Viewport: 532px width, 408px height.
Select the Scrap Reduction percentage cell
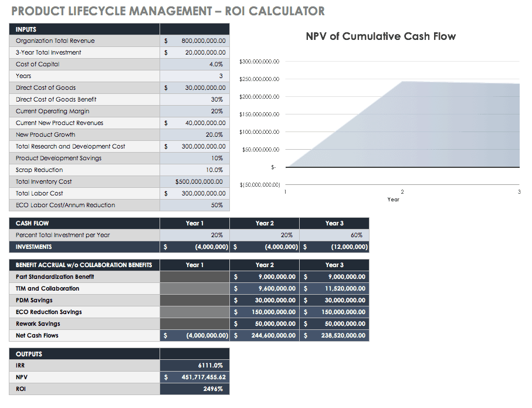[x=195, y=170]
